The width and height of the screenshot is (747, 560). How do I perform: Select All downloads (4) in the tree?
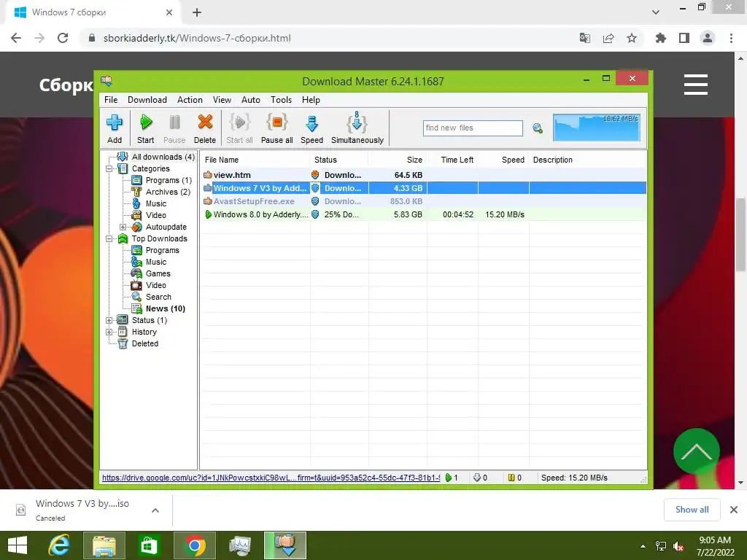(x=163, y=157)
